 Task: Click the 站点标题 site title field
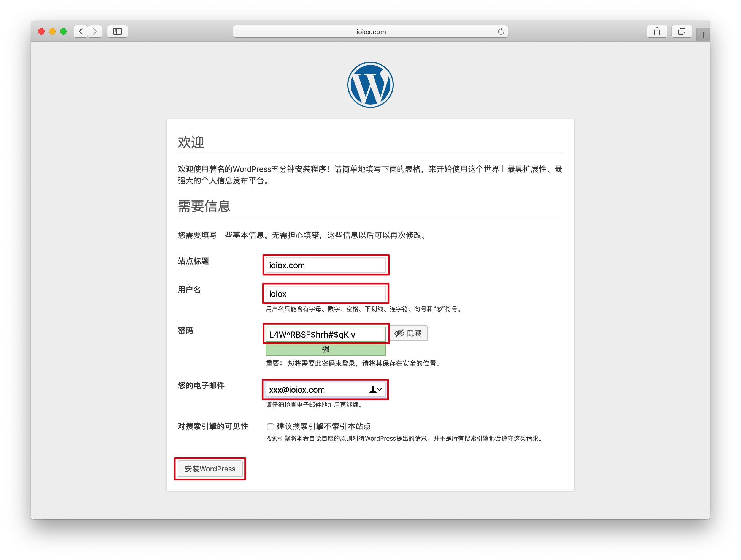tap(325, 265)
